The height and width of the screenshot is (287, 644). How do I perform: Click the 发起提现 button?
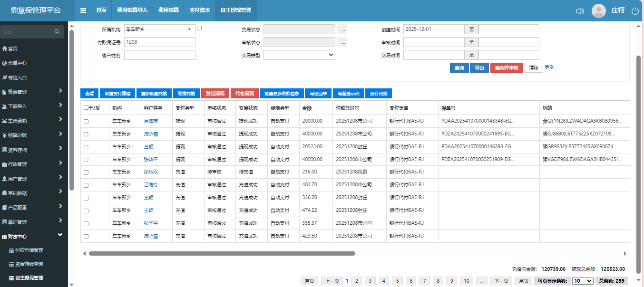point(215,94)
